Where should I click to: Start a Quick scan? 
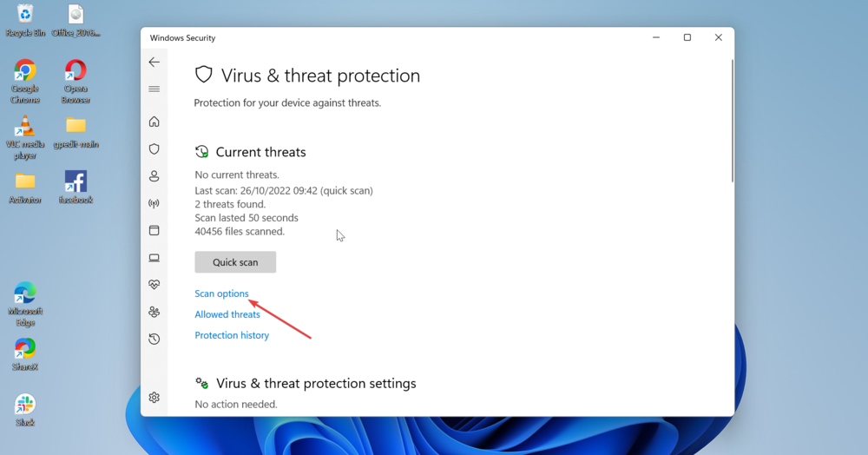[235, 262]
